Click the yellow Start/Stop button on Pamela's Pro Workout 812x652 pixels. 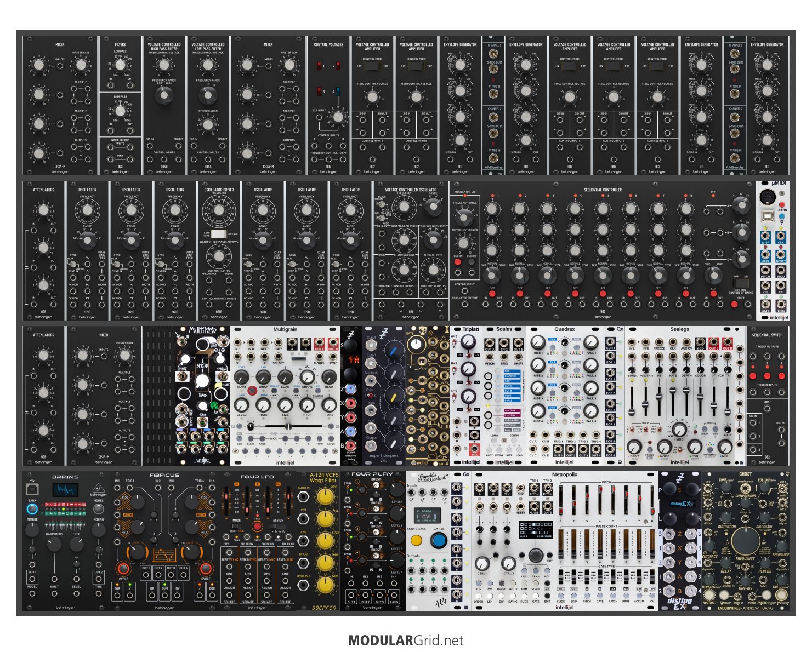(416, 540)
